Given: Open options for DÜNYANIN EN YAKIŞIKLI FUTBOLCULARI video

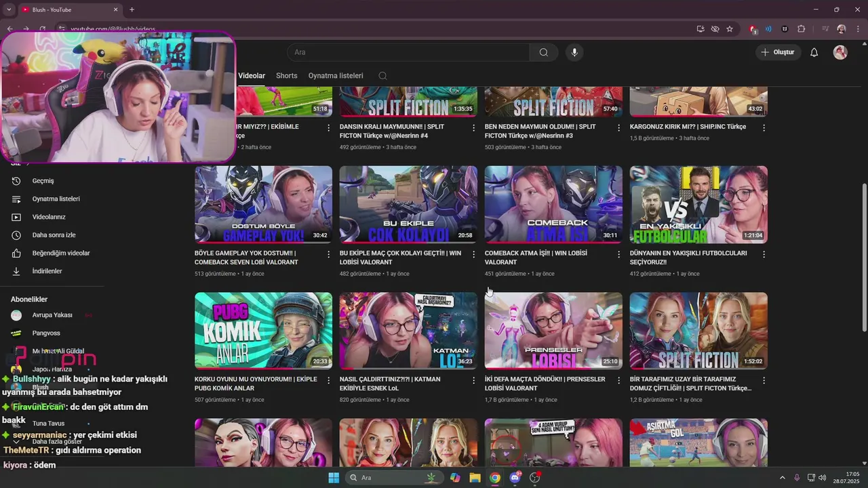Looking at the screenshot, I should 764,254.
